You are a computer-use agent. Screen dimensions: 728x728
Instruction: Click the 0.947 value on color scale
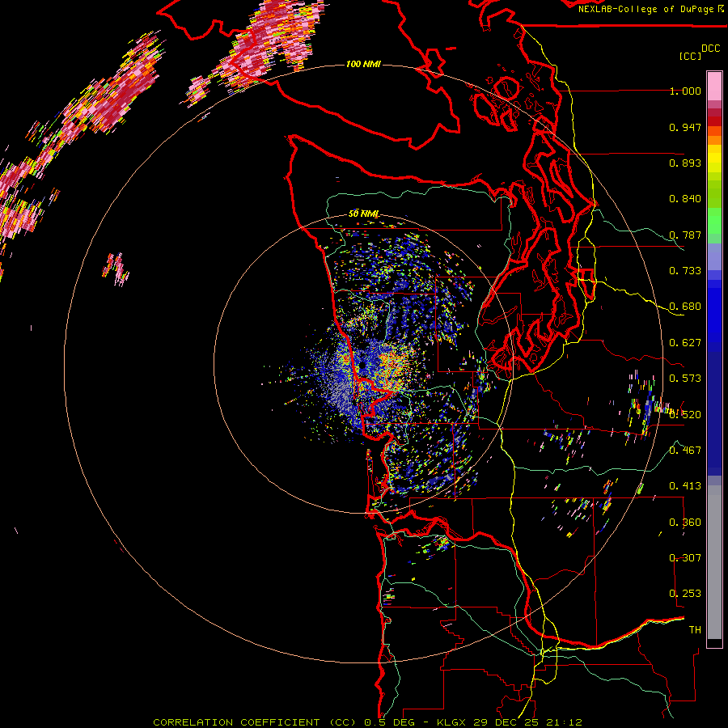click(x=685, y=127)
